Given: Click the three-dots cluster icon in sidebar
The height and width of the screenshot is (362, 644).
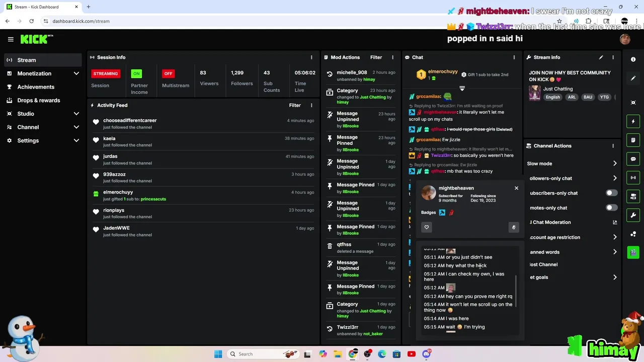Looking at the screenshot, I should coord(633,234).
